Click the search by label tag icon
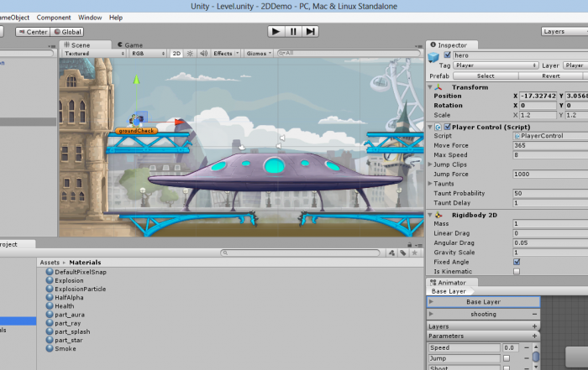 pyautogui.click(x=404, y=253)
